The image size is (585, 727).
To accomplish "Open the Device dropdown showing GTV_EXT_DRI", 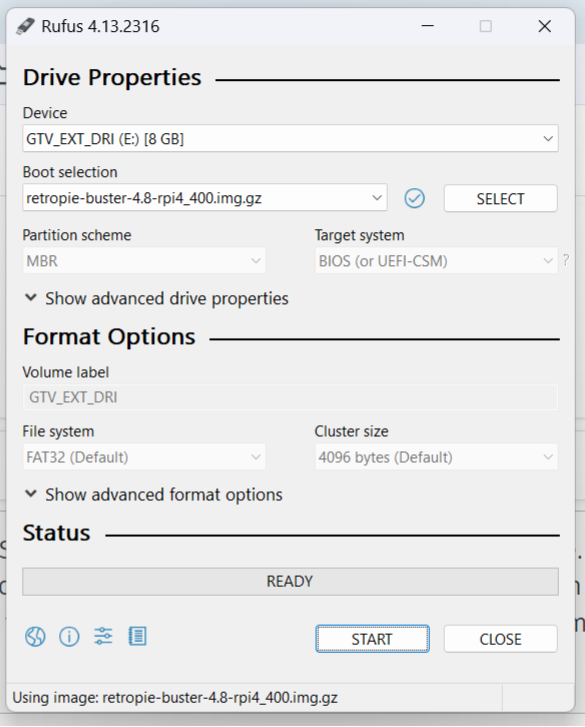I will pos(290,138).
